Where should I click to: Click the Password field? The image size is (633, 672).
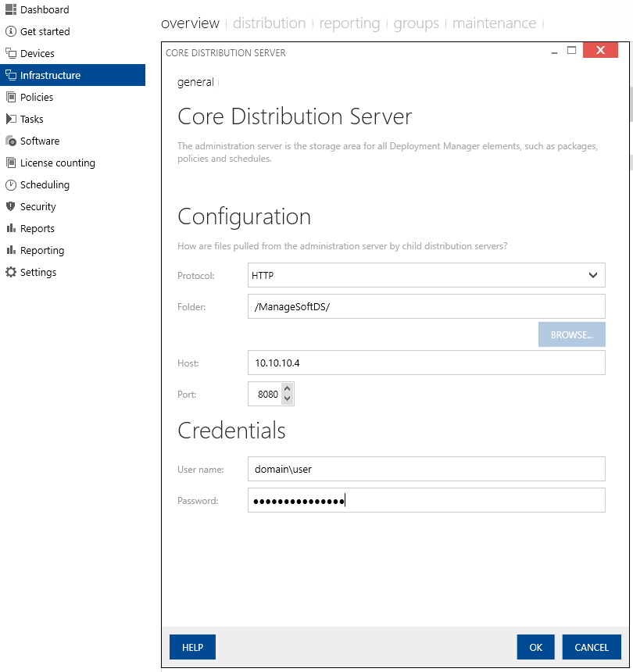click(x=427, y=500)
